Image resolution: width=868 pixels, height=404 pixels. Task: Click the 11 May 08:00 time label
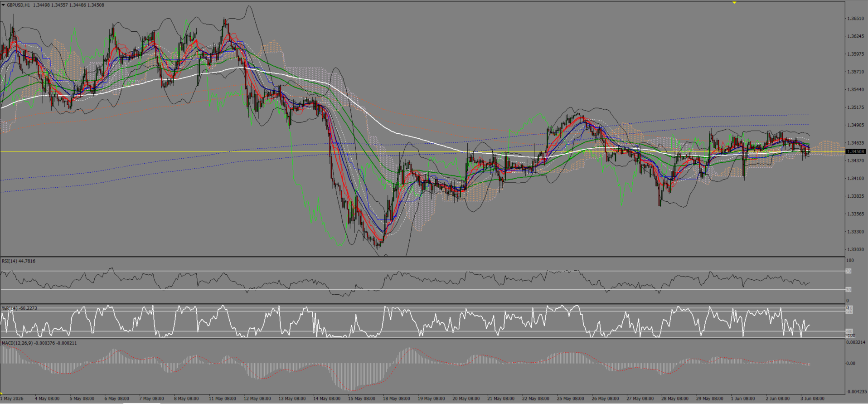pos(223,399)
